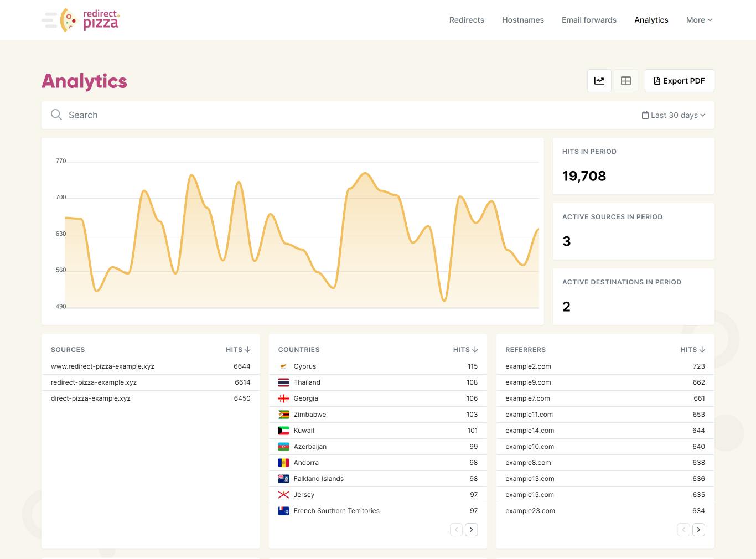This screenshot has width=756, height=559.
Task: Expand the More navigation menu
Action: coord(699,20)
